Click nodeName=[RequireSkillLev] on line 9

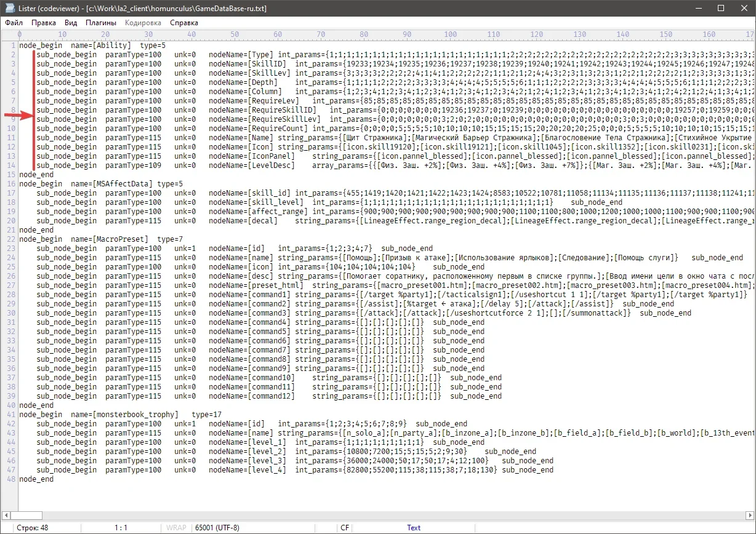(x=265, y=119)
